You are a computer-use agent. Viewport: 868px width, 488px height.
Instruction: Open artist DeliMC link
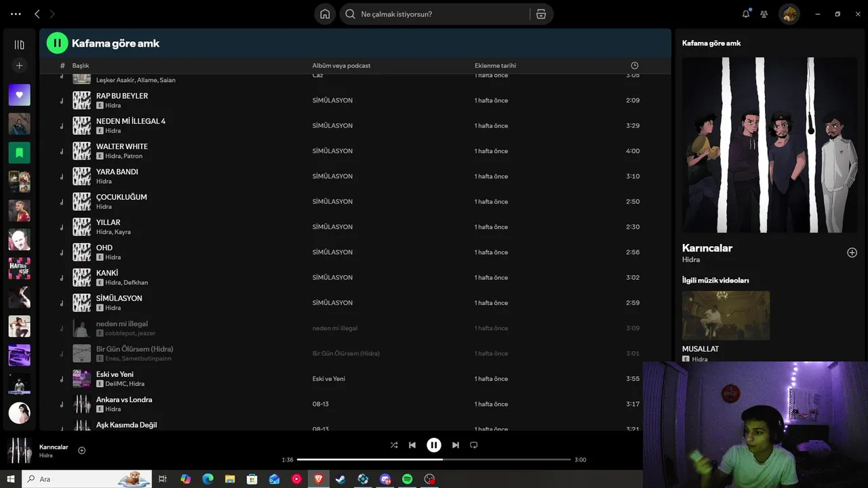tap(115, 384)
